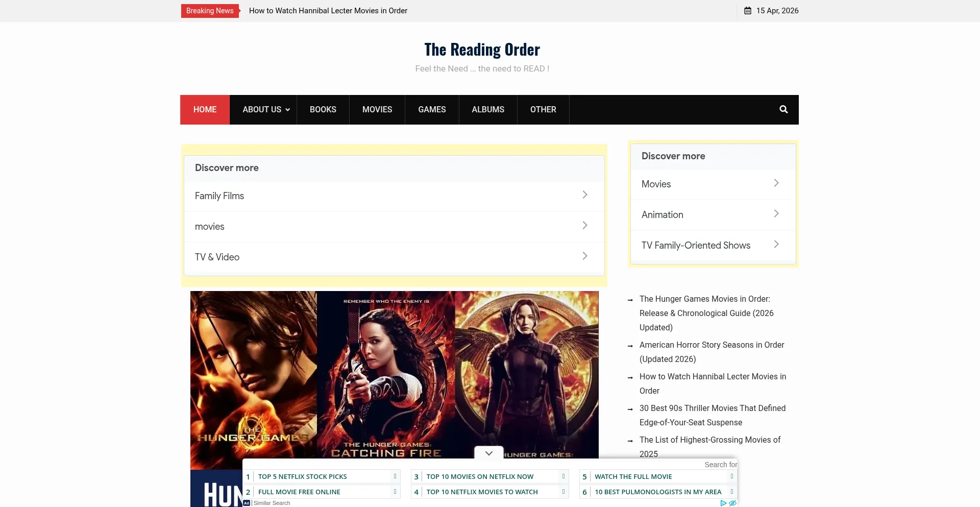Open The Hunger Games Movies in Order article
This screenshot has height=507, width=980.
pyautogui.click(x=706, y=313)
